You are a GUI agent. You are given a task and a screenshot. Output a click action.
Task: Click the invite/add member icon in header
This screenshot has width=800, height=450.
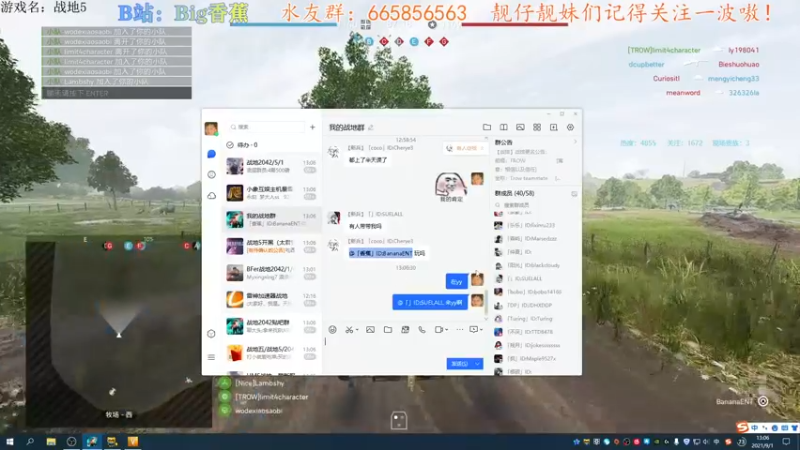[x=554, y=127]
